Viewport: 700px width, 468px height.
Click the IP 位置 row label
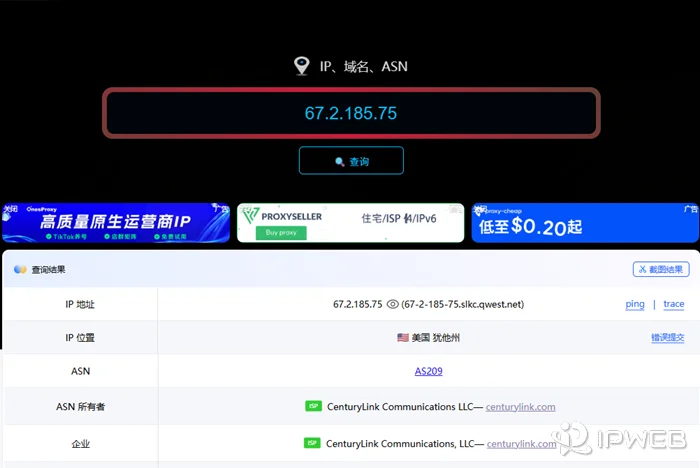[80, 338]
